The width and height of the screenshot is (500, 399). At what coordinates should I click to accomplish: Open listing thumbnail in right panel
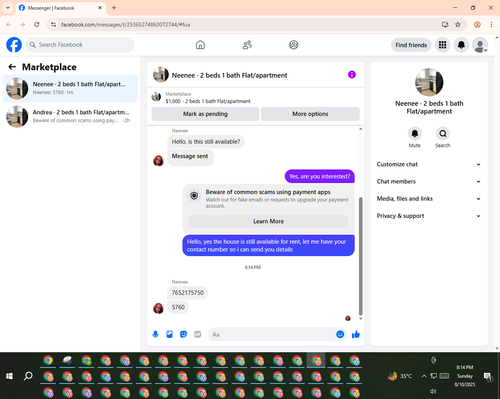pyautogui.click(x=429, y=82)
